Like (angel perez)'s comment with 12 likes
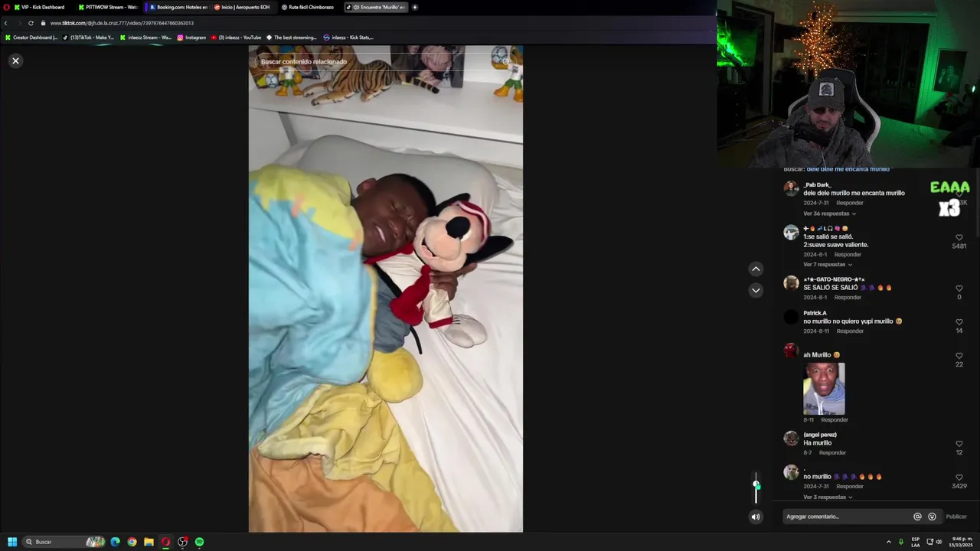This screenshot has height=551, width=980. point(959,444)
